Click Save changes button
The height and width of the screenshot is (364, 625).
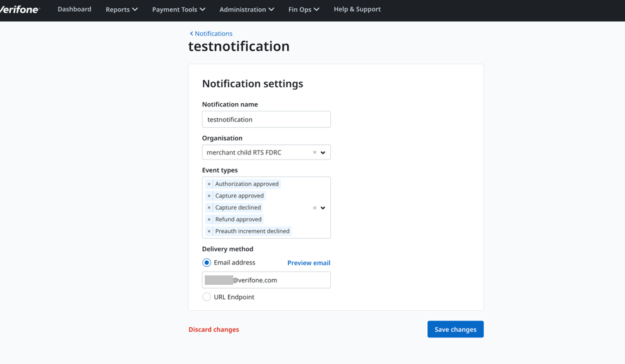coord(455,329)
